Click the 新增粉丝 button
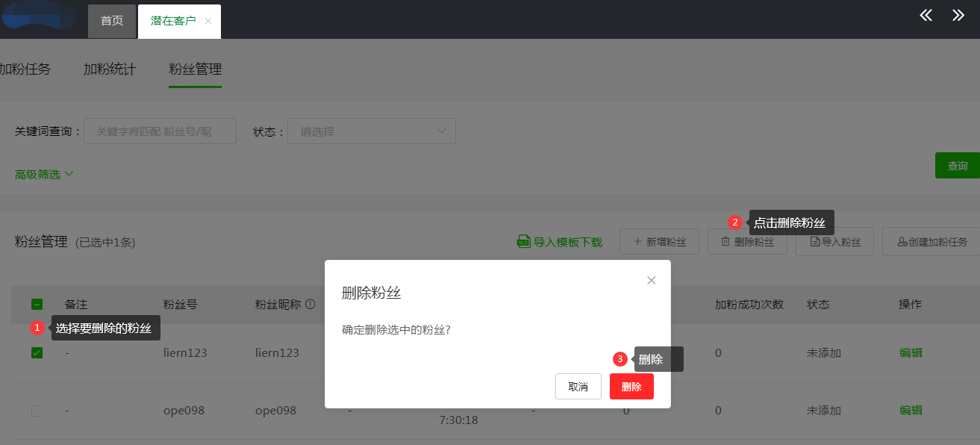Viewport: 980px width, 445px height. pos(658,242)
